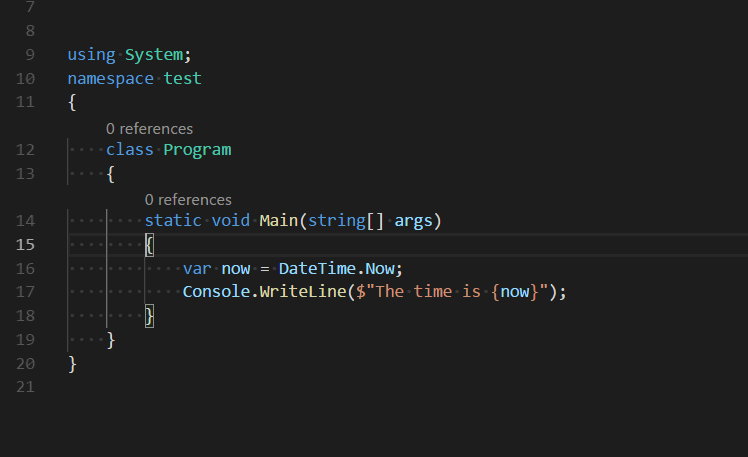
Task: Click line number 9 in the gutter
Action: 30,54
